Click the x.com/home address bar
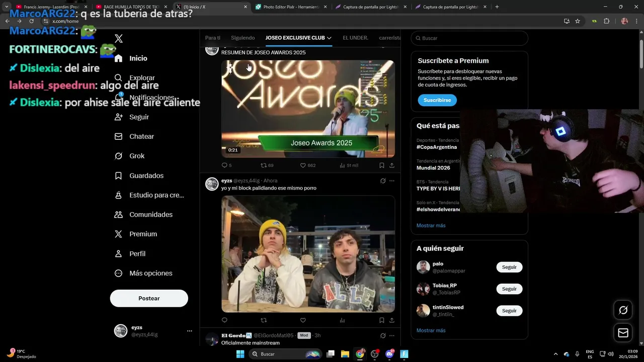Screen dimensions: 644x362 [x=302, y=21]
